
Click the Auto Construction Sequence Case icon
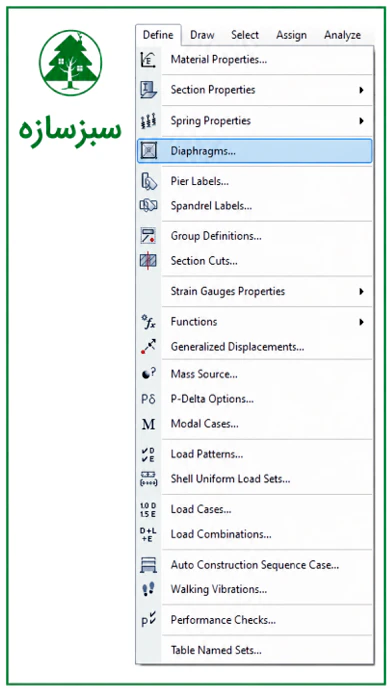click(x=148, y=565)
